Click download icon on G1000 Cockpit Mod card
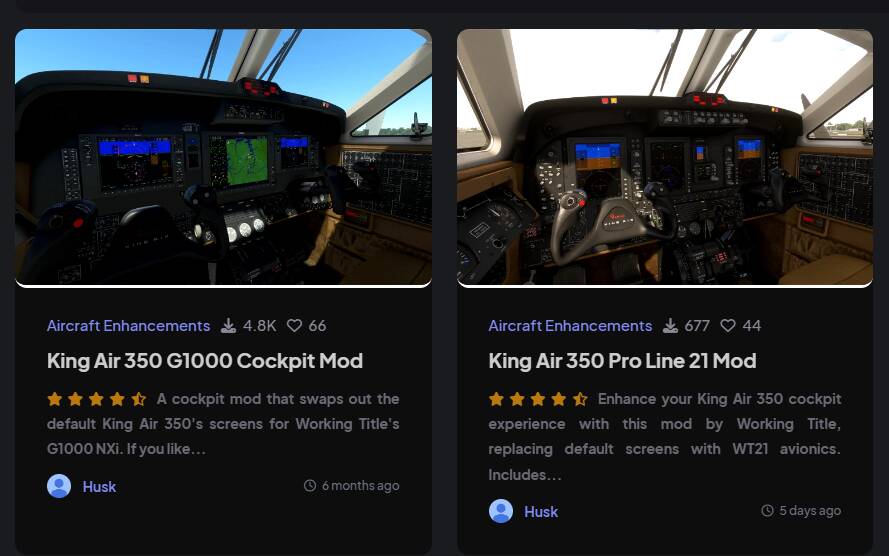 pyautogui.click(x=228, y=326)
